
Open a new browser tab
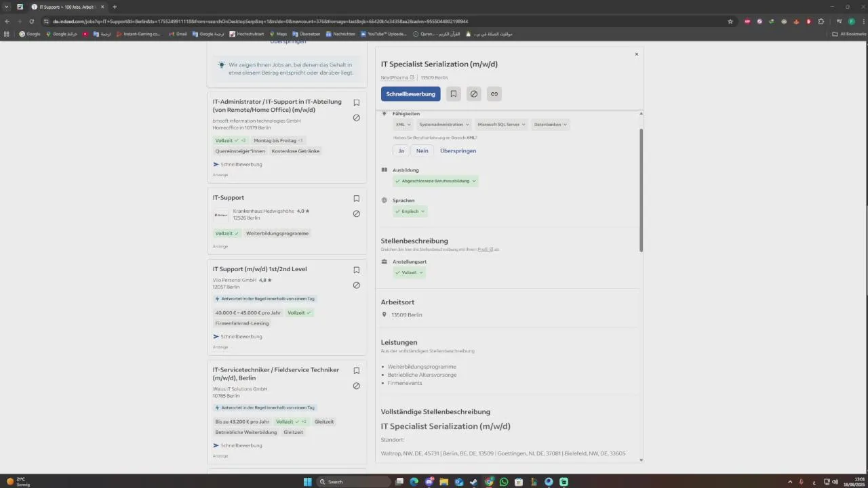coord(115,7)
